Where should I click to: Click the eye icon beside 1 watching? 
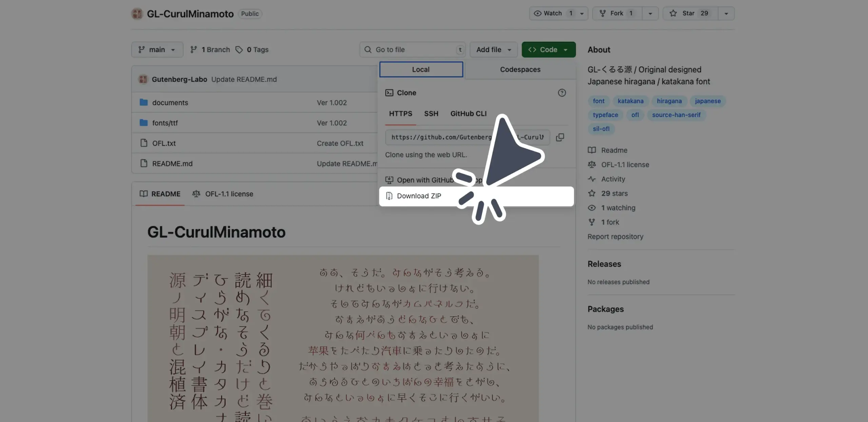click(x=592, y=208)
